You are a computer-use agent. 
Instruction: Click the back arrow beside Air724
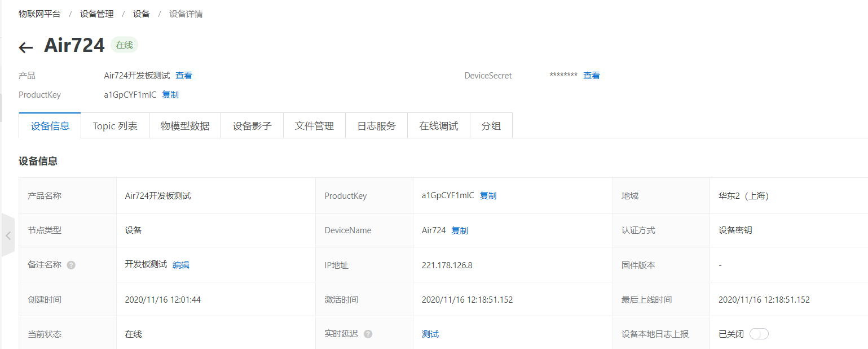point(26,47)
